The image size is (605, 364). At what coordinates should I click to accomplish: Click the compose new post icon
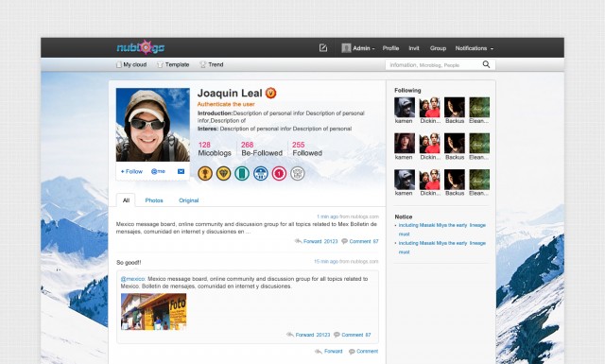click(x=323, y=48)
